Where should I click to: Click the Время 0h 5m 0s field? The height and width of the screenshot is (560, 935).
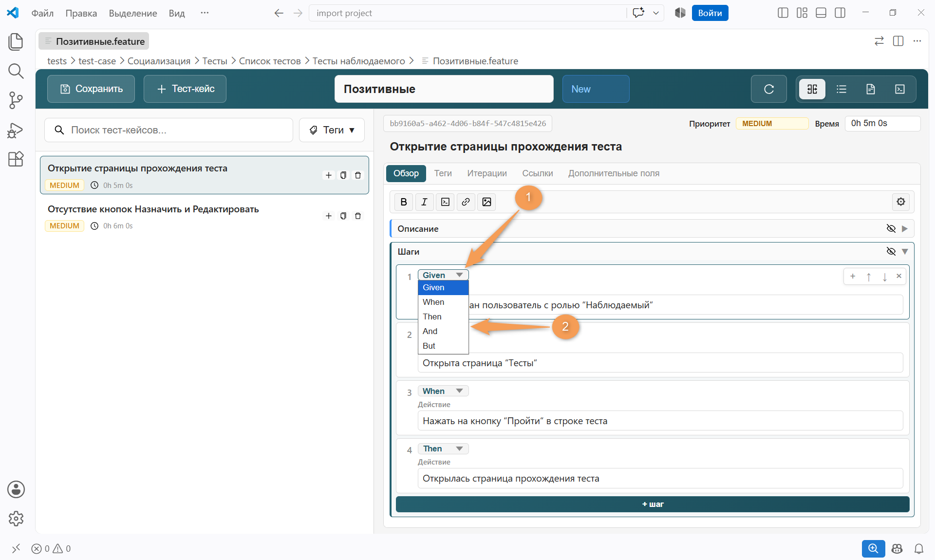click(x=882, y=124)
